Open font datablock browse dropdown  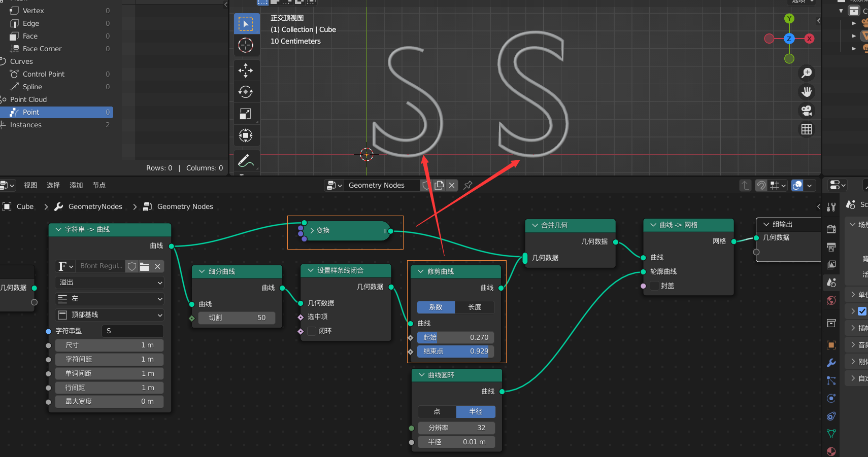click(x=65, y=266)
